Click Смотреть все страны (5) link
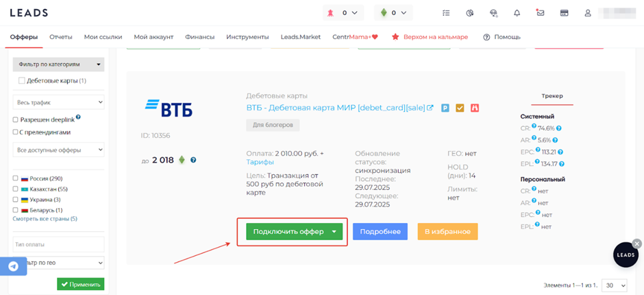 (45, 219)
